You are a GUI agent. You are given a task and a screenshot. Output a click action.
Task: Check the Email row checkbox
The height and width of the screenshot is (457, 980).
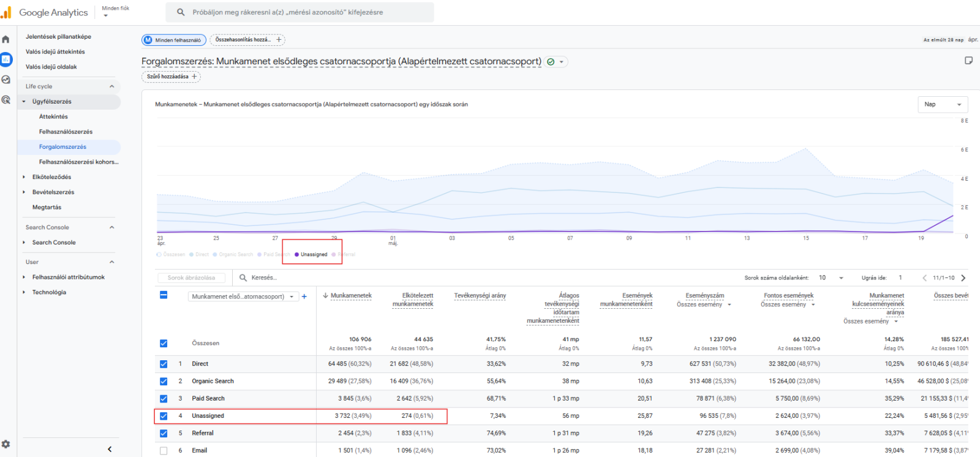(164, 450)
